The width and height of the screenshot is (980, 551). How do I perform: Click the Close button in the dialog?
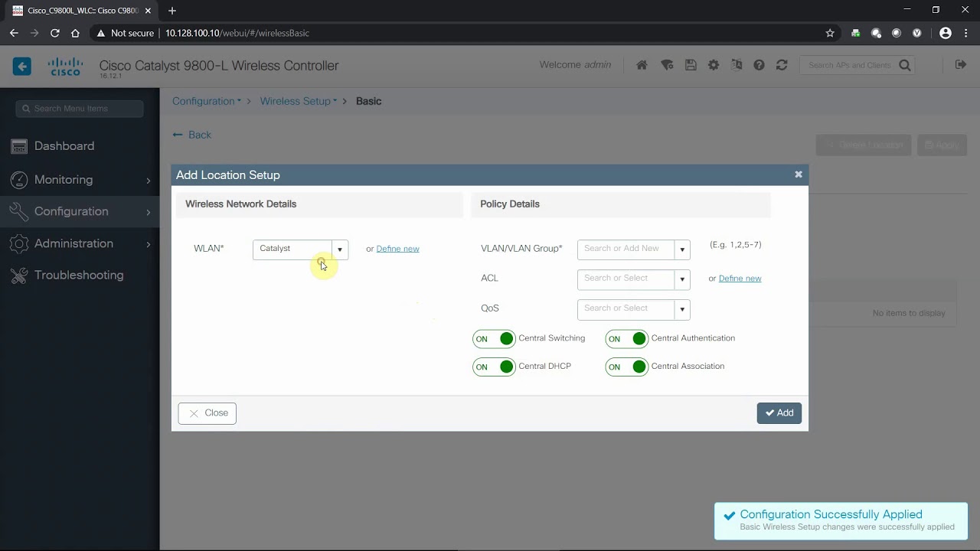pyautogui.click(x=207, y=413)
